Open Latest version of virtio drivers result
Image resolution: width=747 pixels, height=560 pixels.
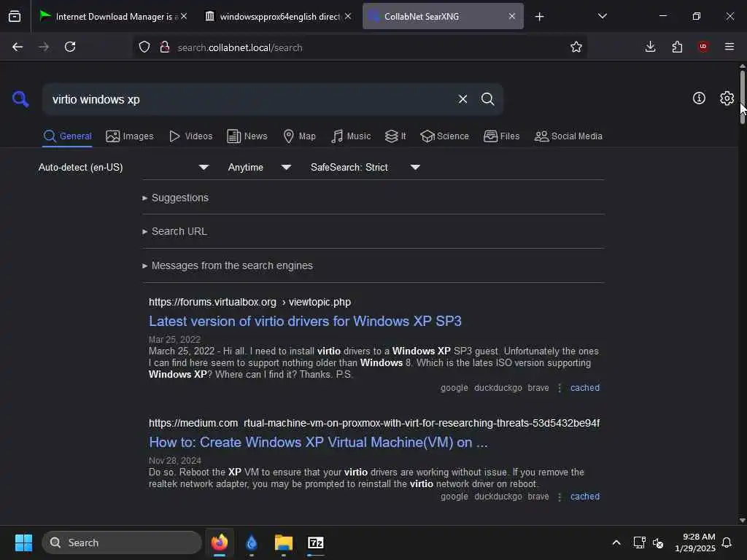pos(305,322)
